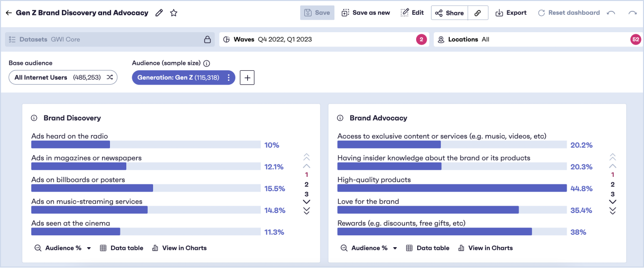Select All Internet Users base audience
Screen dimensions: 644x268
point(63,77)
